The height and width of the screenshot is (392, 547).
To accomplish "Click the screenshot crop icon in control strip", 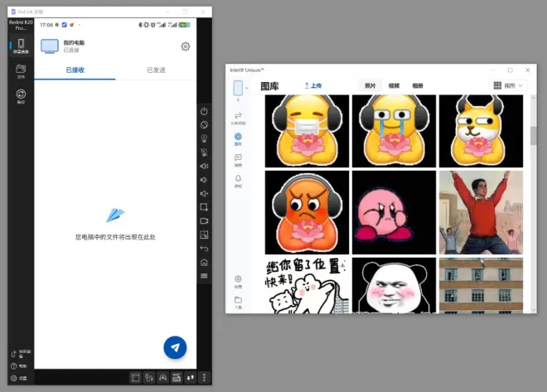I will 204,207.
